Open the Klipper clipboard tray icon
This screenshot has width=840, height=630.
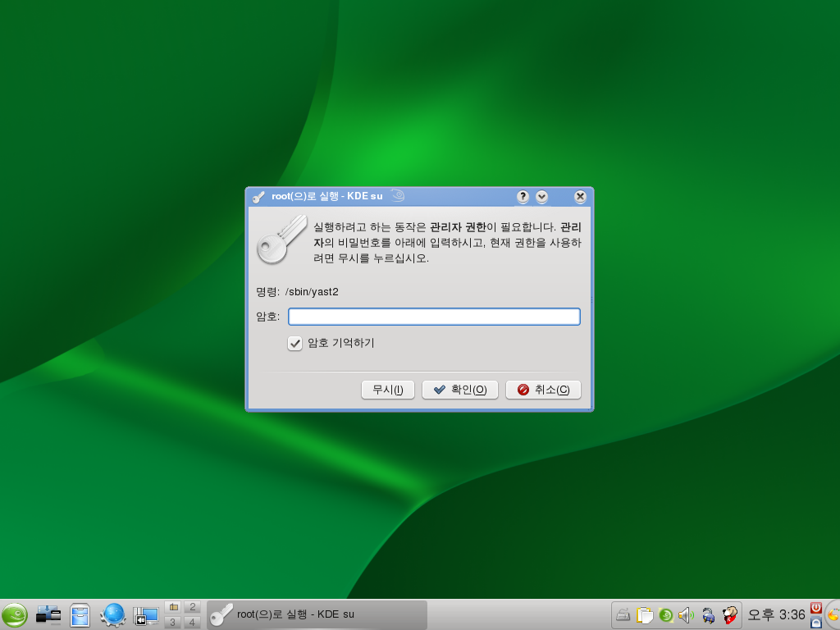coord(645,615)
